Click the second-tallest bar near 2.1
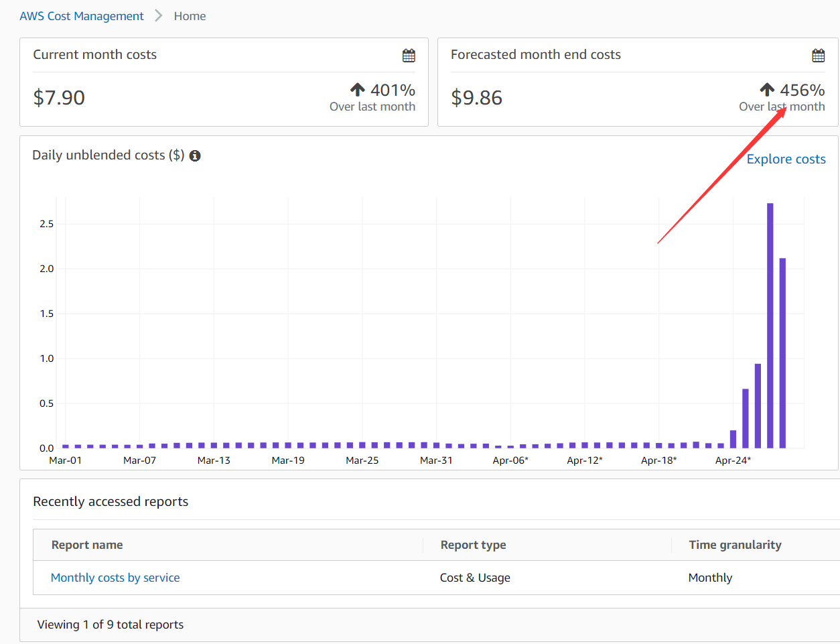This screenshot has height=644, width=840. click(782, 353)
